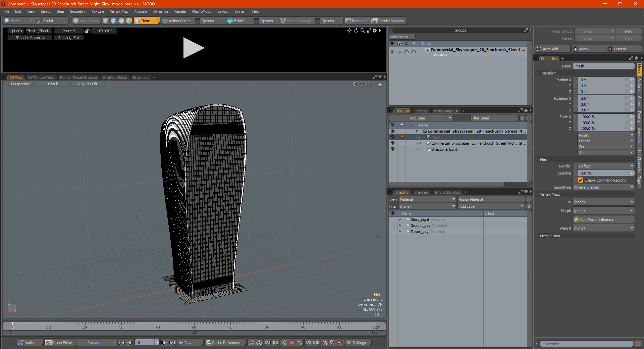Click the Dissolve percentage slider

[x=603, y=173]
